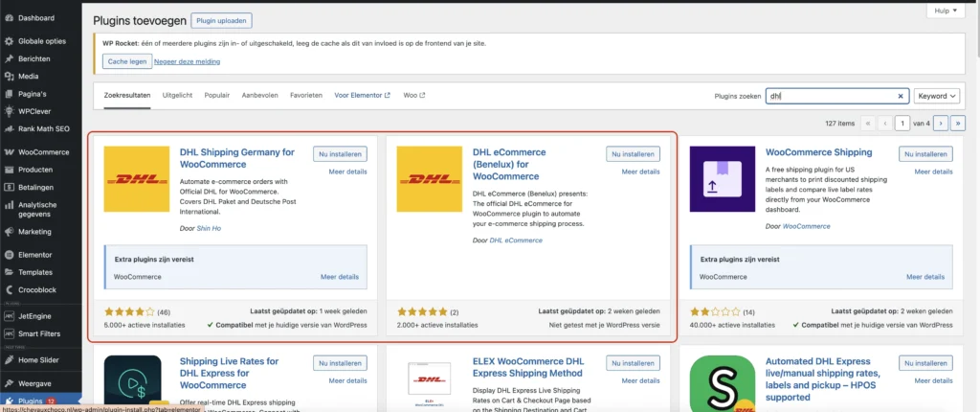Click the Berichten pin icon
980x412 pixels.
[9, 58]
